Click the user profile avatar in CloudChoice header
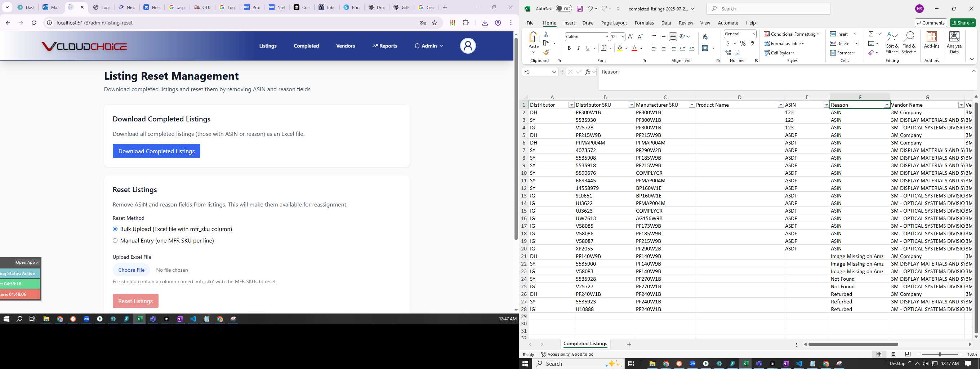Viewport: 980px width, 369px height. tap(468, 46)
